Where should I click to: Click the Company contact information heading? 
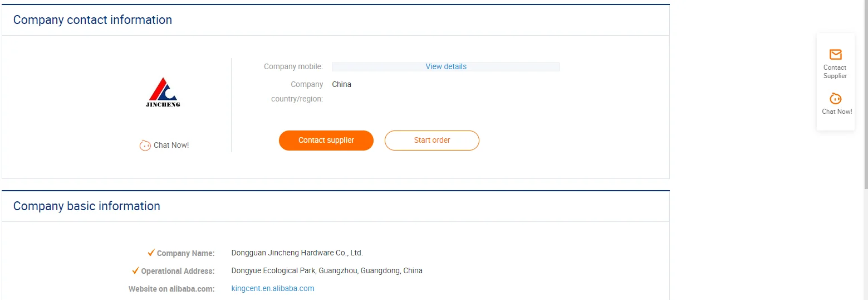click(x=92, y=20)
